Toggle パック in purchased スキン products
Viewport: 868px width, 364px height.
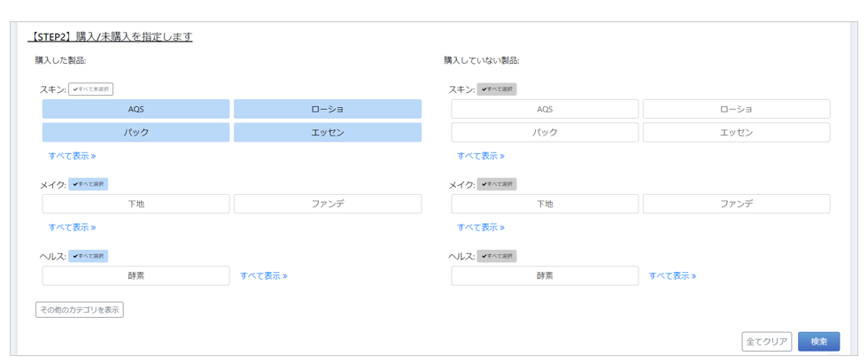click(136, 132)
